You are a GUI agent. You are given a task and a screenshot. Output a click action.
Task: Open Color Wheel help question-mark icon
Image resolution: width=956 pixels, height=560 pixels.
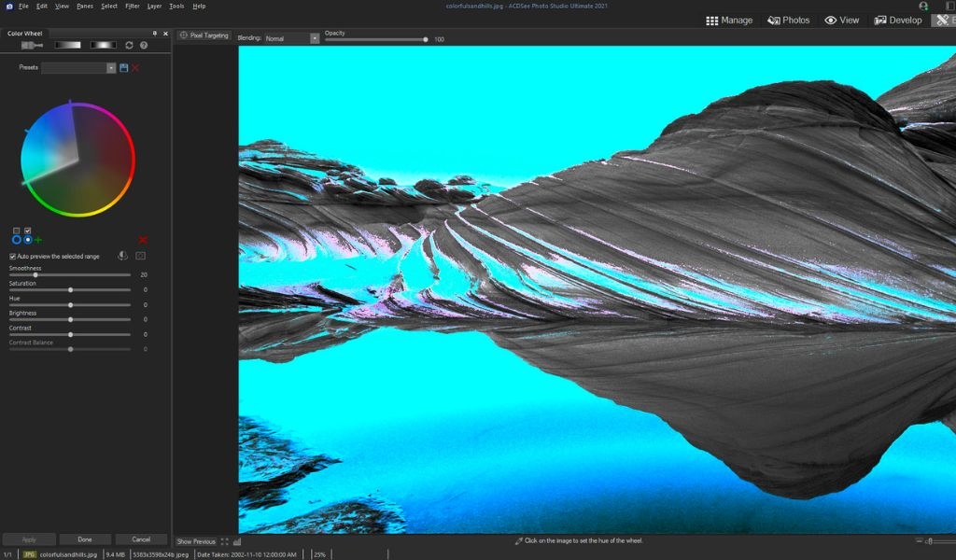click(x=144, y=45)
